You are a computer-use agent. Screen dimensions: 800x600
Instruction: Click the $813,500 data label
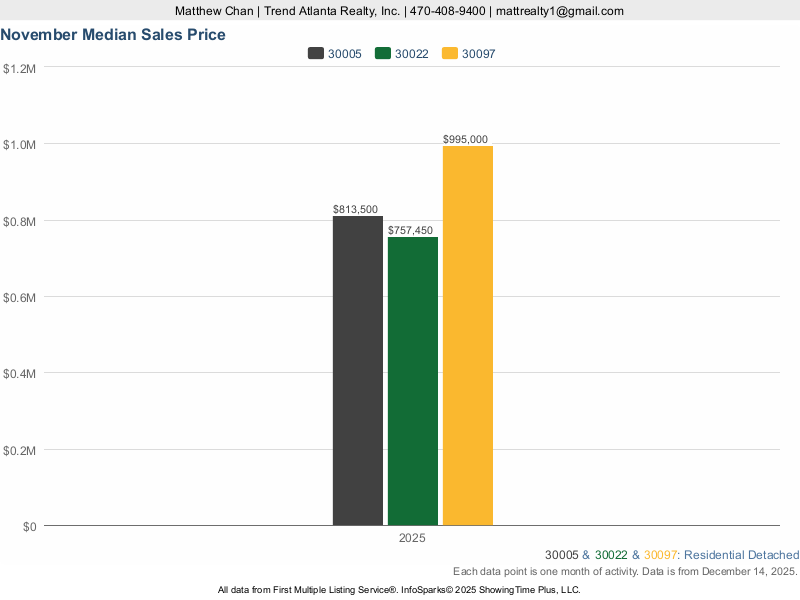pos(356,209)
